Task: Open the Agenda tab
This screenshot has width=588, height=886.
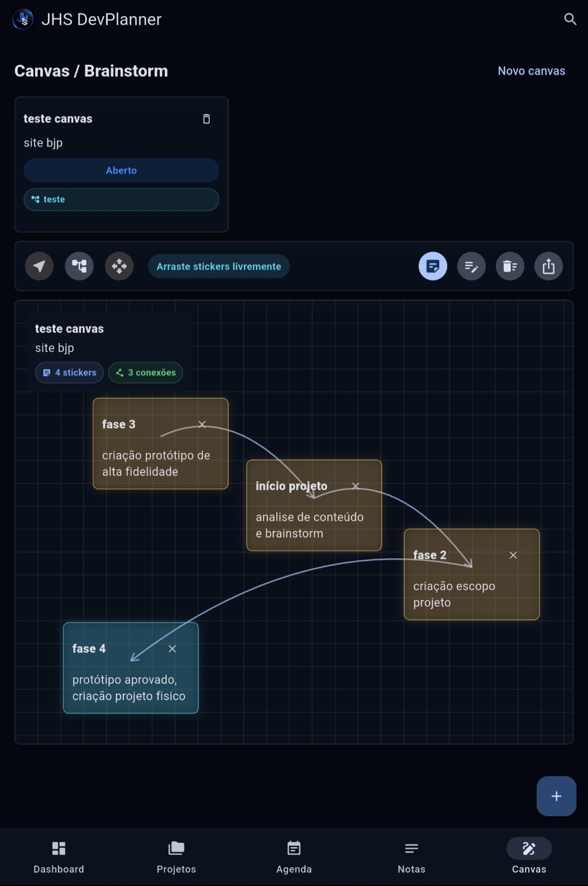Action: tap(294, 857)
